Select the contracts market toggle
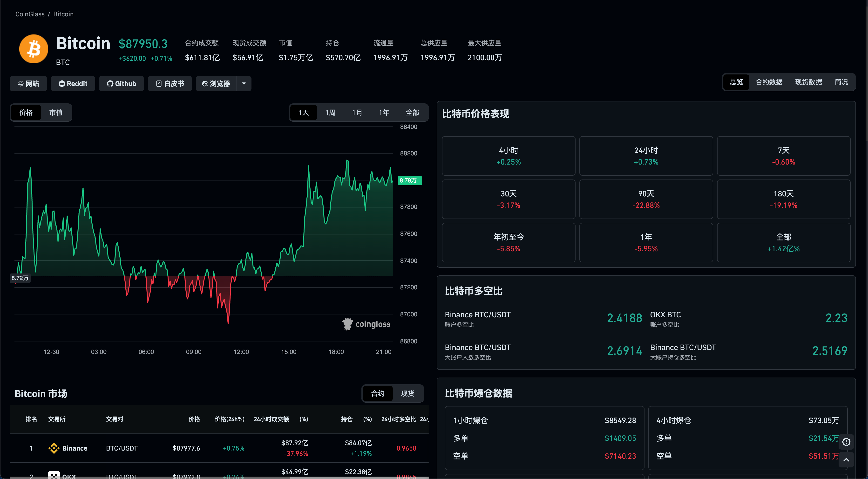The image size is (868, 479). click(x=377, y=393)
